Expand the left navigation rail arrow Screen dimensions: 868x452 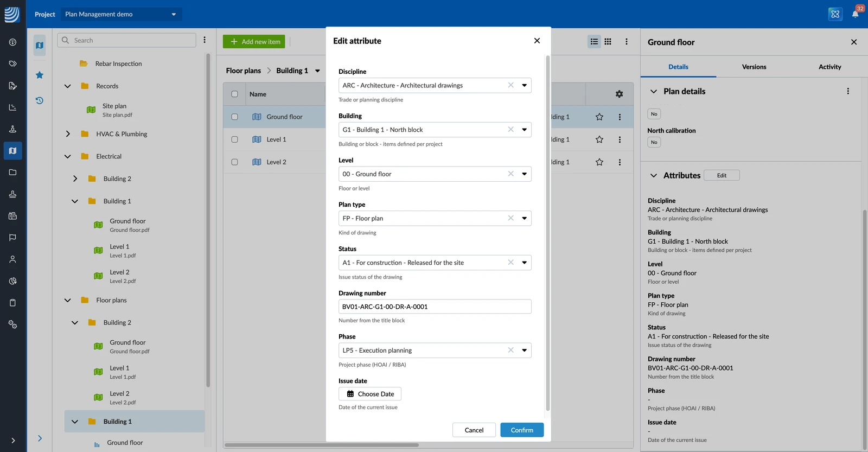(x=13, y=441)
